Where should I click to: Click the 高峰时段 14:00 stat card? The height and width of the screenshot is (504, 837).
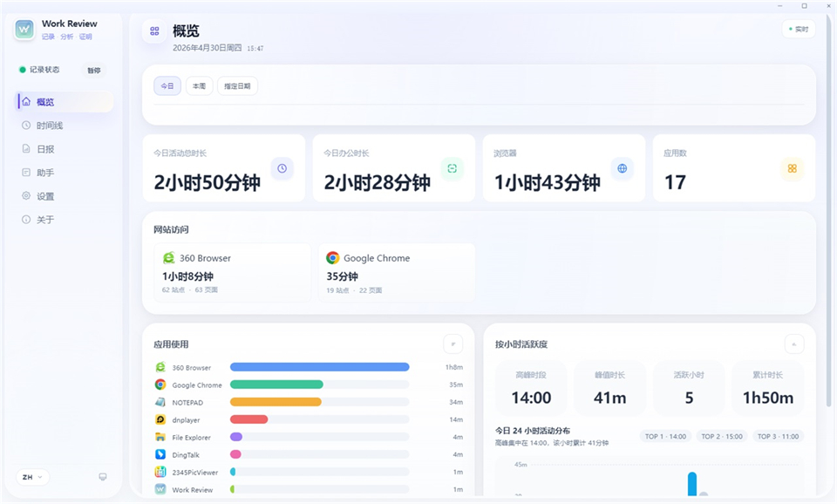coord(531,388)
